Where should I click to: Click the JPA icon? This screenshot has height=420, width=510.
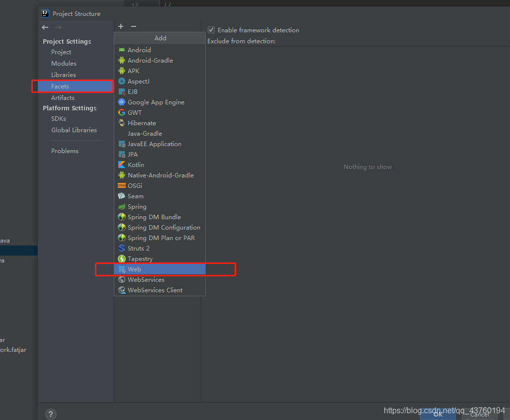[122, 154]
